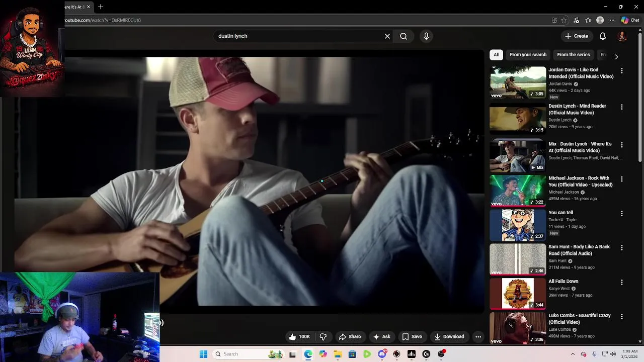Show more filter chips with right arrow
Image resolution: width=644 pixels, height=362 pixels.
click(x=616, y=56)
